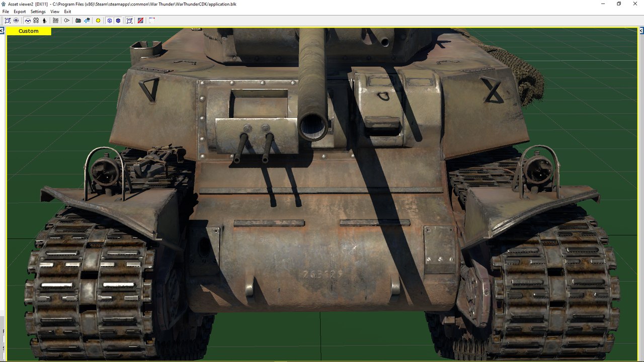This screenshot has height=362, width=644.
Task: Take a screenshot with the camera icon
Action: [78, 21]
